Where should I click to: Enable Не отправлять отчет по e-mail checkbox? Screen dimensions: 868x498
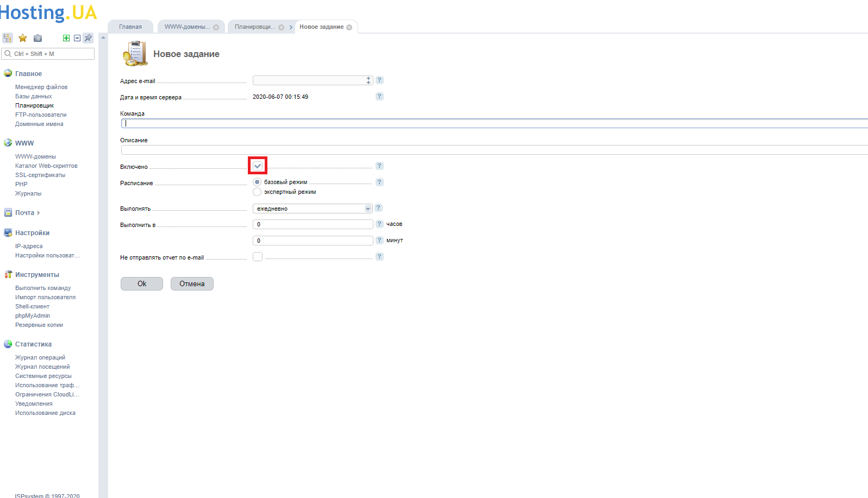click(258, 257)
